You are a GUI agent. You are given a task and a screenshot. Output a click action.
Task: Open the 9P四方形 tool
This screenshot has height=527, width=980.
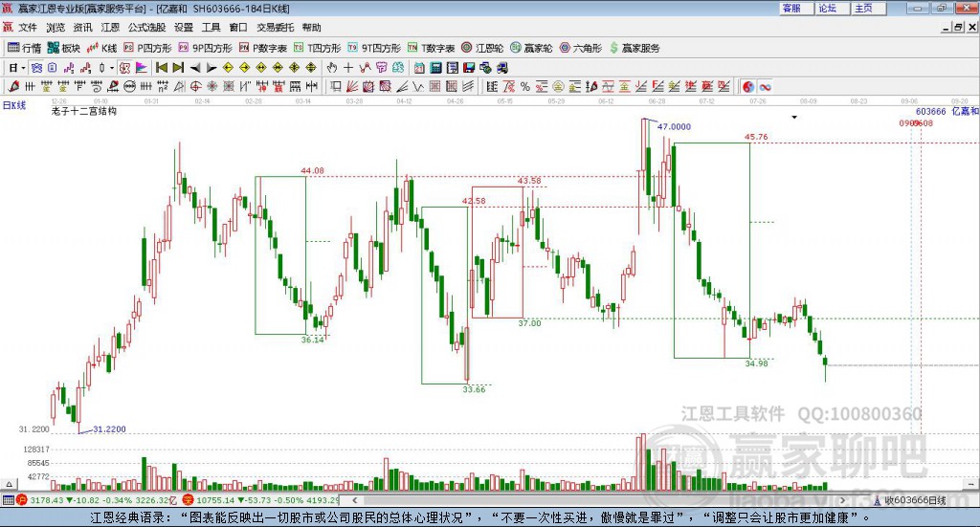pyautogui.click(x=205, y=48)
